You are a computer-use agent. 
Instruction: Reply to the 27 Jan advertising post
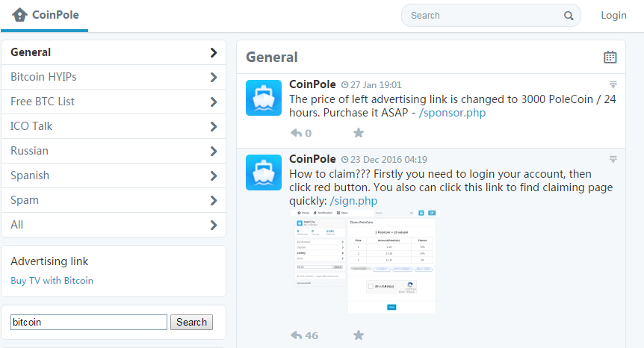[x=297, y=133]
